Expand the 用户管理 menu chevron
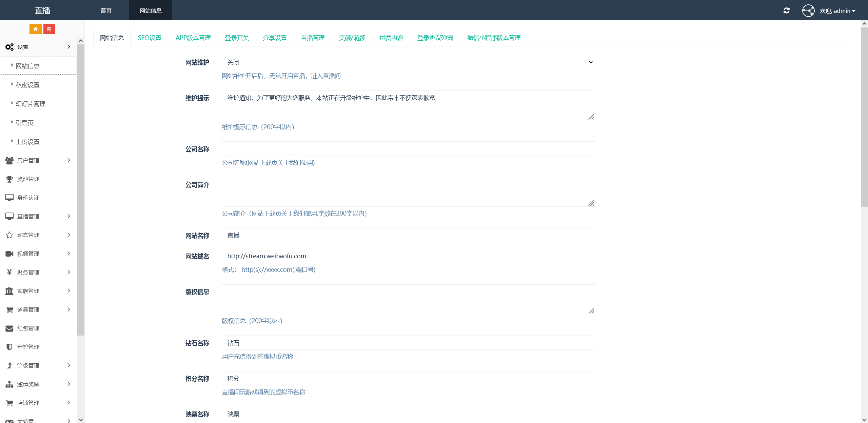The image size is (868, 423). (x=69, y=160)
